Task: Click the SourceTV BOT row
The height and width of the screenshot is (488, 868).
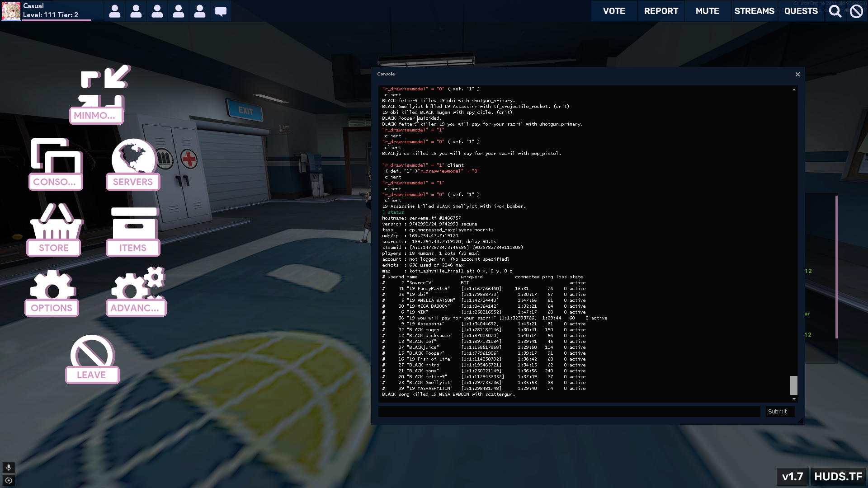Action: point(484,283)
